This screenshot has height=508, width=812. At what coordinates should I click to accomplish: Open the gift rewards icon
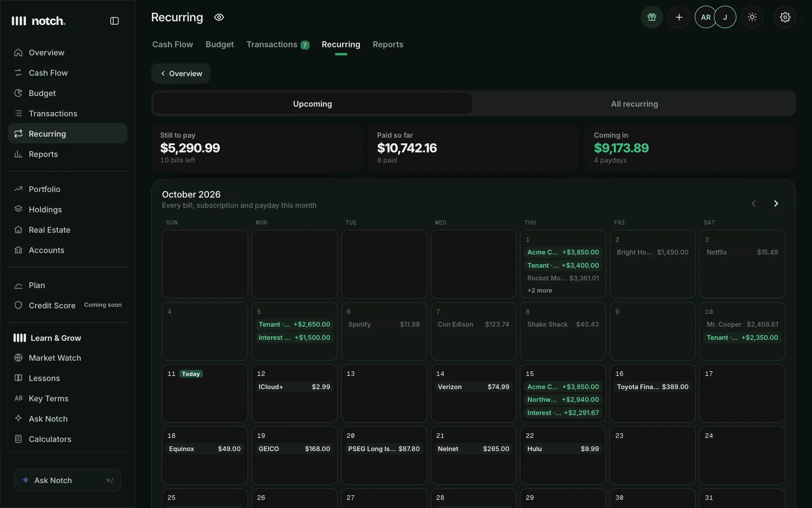coord(652,17)
